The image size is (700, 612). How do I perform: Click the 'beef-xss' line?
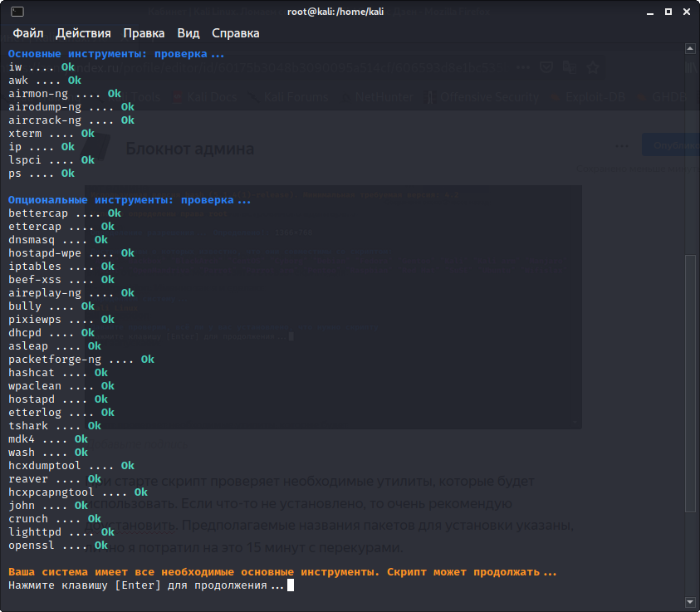(61, 280)
